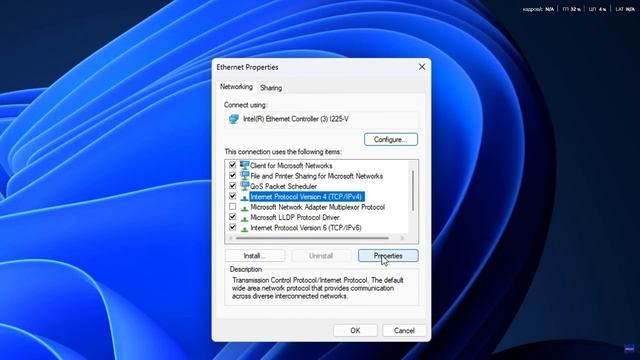Select Internet Protocol Version 6 (TCP/IPv6) text
The height and width of the screenshot is (360, 640).
(x=306, y=228)
